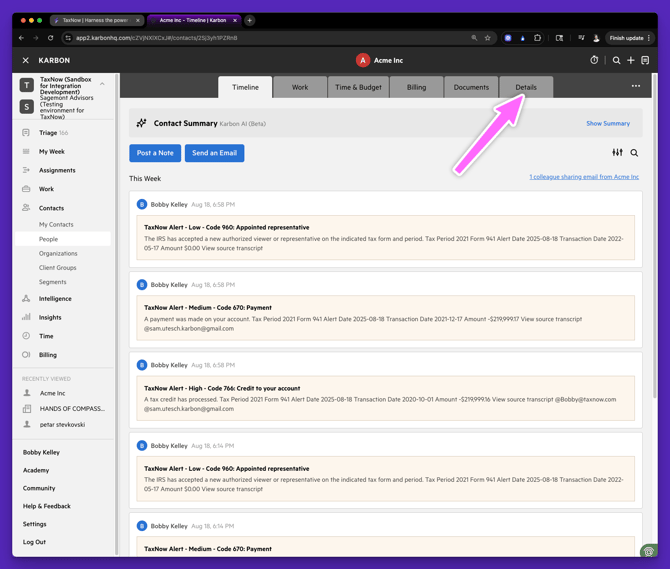Open the timer icon in Karbon header

[x=594, y=60]
